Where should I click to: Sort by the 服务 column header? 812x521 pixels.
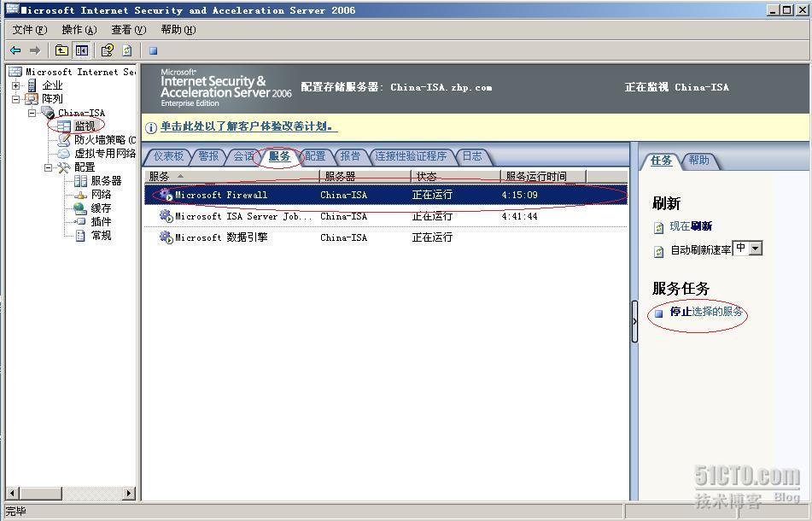coord(231,177)
